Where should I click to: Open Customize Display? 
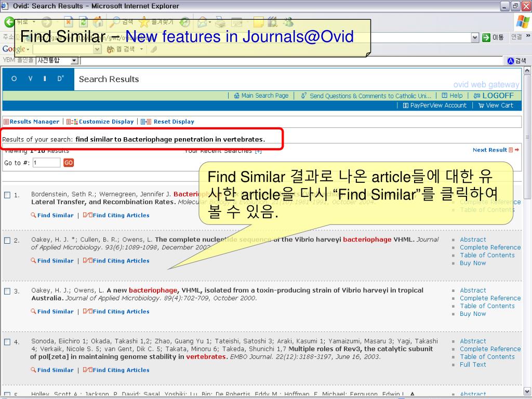point(100,122)
